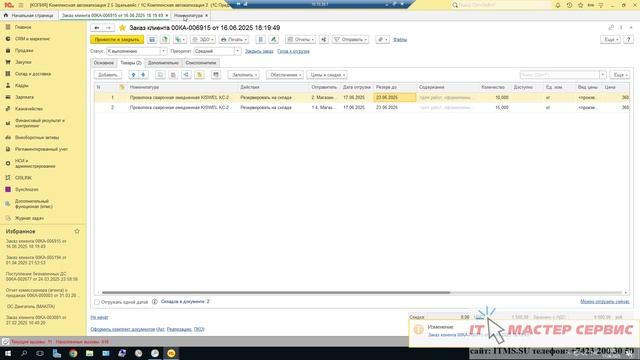The image size is (640, 360).
Task: Open the history clock icon in title bar
Action: 569,5
